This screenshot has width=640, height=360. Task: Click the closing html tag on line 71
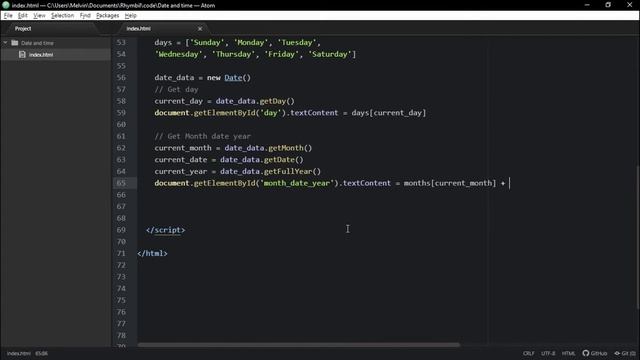tap(152, 253)
